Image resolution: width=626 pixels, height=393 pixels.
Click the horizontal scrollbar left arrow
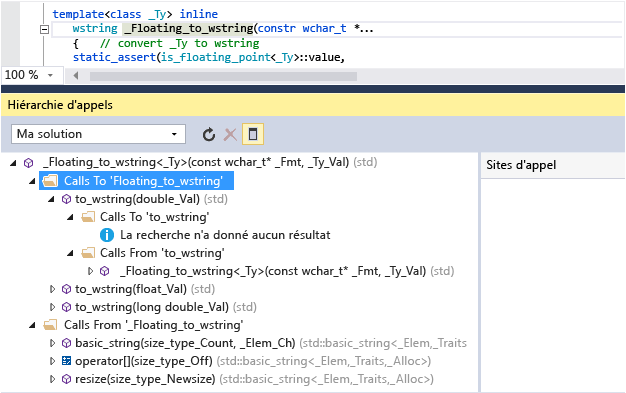(x=75, y=75)
